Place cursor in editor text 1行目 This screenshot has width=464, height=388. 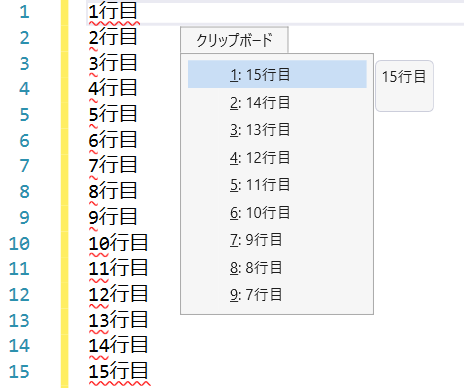pos(113,11)
